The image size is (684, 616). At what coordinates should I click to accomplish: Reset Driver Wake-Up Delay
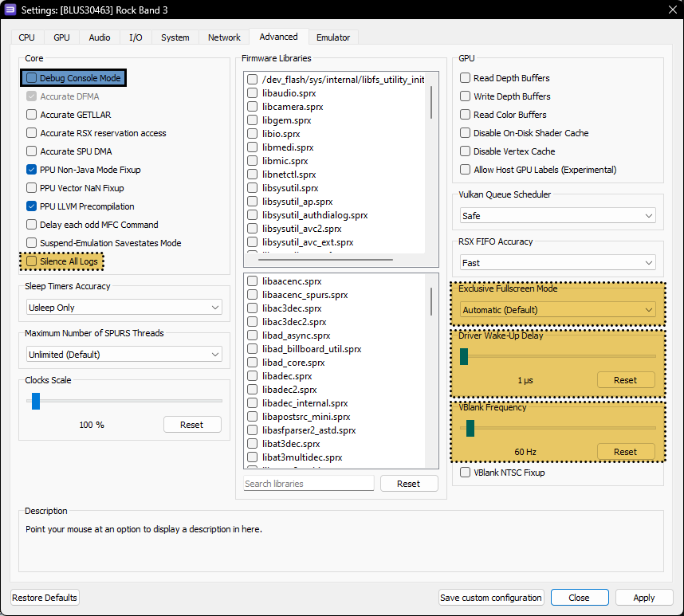(626, 380)
